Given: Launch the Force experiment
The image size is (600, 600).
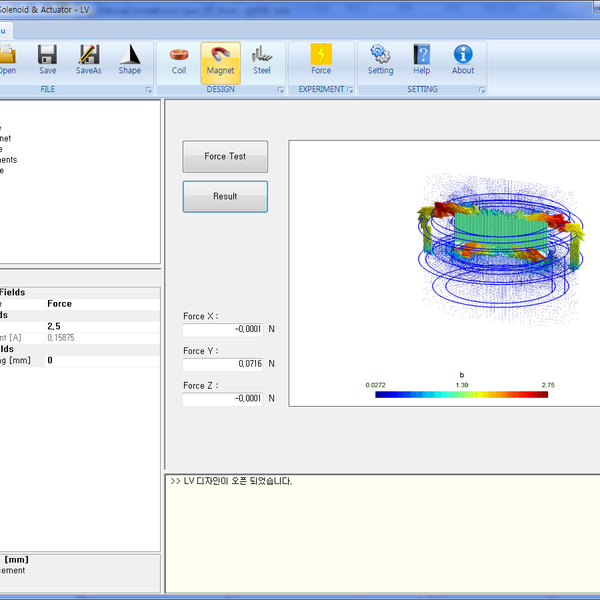Looking at the screenshot, I should 321,58.
